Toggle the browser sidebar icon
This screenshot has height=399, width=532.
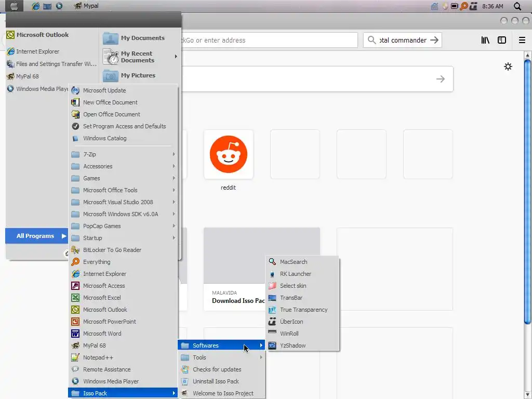click(502, 40)
